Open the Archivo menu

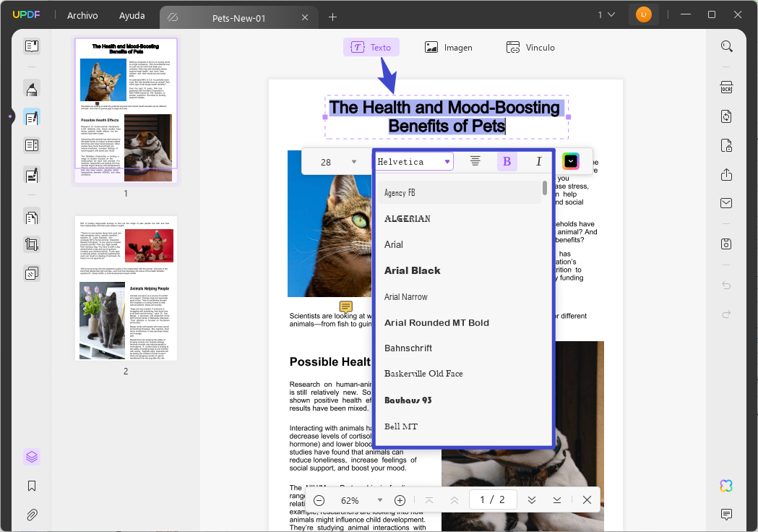point(82,15)
